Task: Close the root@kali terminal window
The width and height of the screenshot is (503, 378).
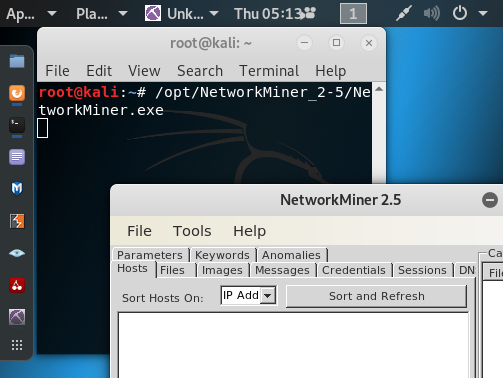Action: tap(369, 43)
